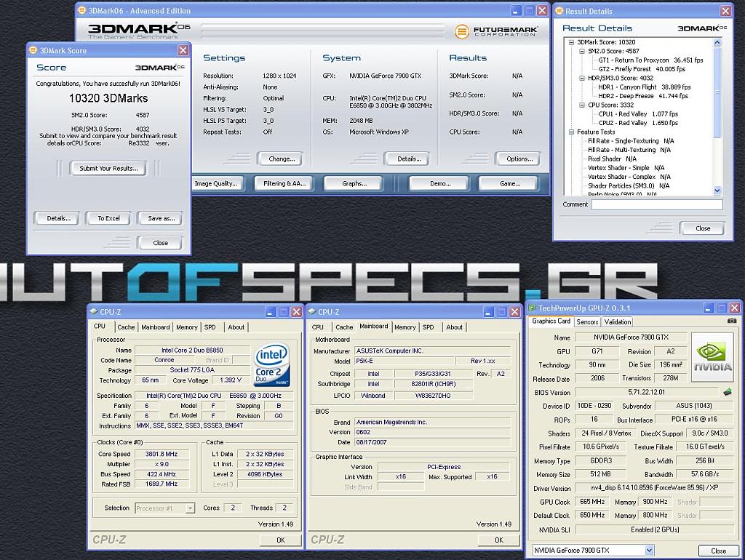The width and height of the screenshot is (745, 560).
Task: Click the Image Quality button
Action: (217, 183)
